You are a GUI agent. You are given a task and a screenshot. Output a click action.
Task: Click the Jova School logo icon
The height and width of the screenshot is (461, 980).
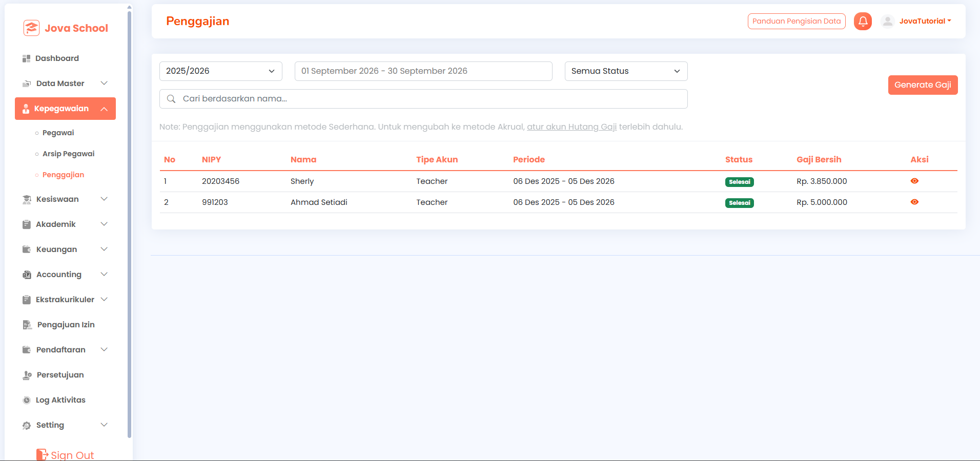[31, 28]
